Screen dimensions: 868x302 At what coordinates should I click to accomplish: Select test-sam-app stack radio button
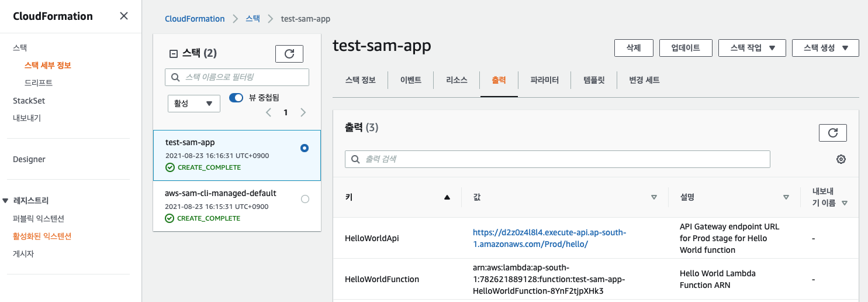(305, 149)
